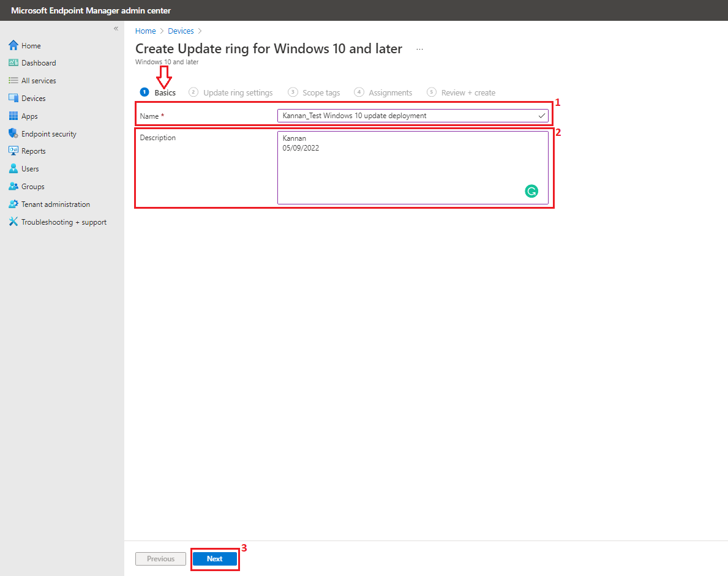728x576 pixels.
Task: Go to the Assignments step tab
Action: 390,93
